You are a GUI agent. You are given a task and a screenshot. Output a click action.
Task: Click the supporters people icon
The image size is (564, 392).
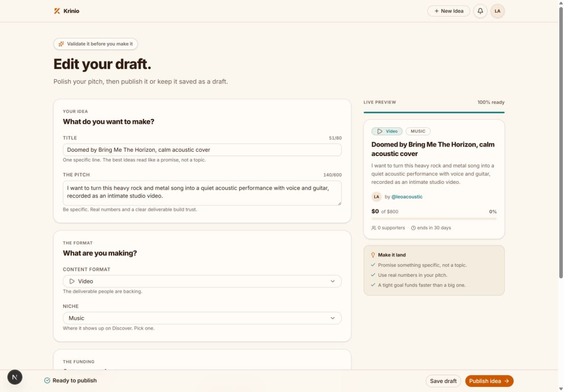[x=374, y=228]
